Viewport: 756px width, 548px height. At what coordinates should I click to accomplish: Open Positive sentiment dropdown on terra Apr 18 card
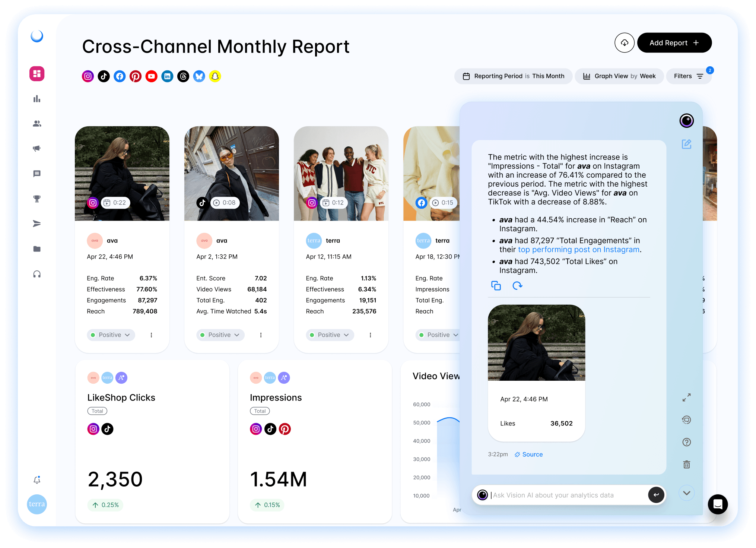(x=438, y=335)
